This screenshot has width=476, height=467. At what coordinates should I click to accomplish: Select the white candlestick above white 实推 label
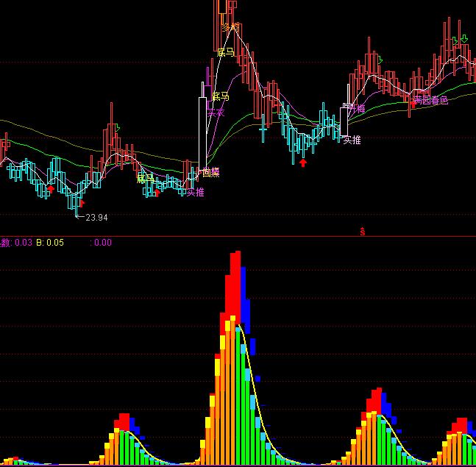pos(344,120)
